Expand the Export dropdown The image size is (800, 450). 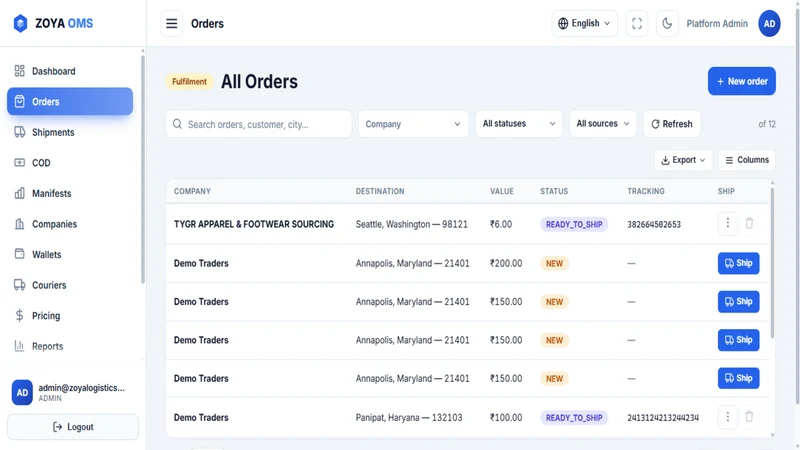click(683, 160)
